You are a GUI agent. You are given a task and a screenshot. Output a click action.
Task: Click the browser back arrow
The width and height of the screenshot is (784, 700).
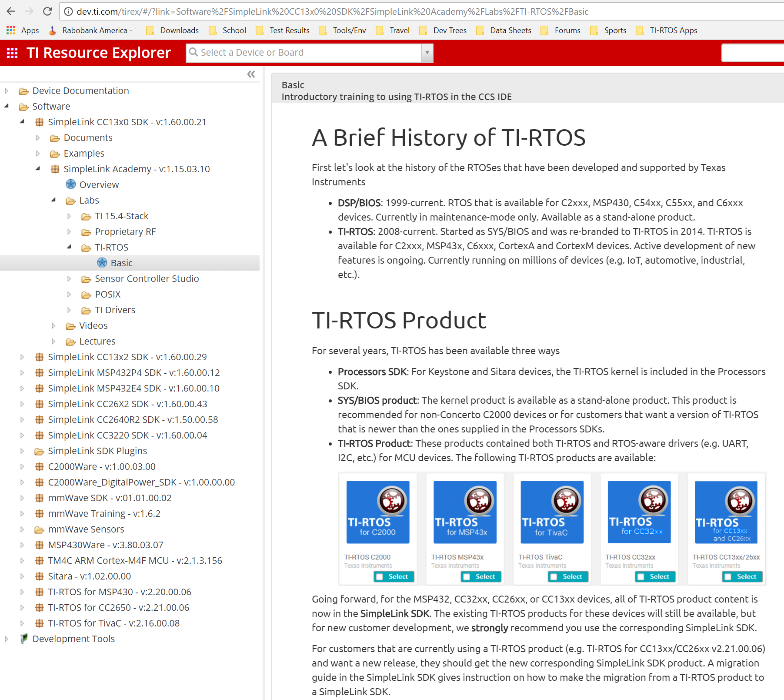point(11,11)
